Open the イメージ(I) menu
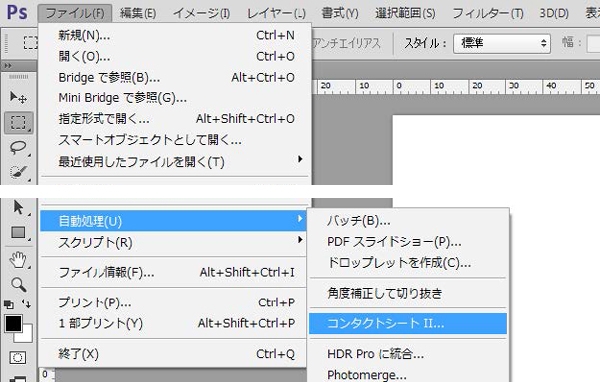Viewport: 600px width, 382px height. [x=201, y=13]
